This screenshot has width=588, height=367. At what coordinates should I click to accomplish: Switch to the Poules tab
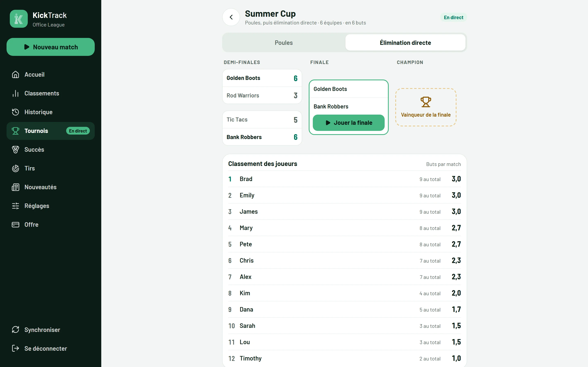(x=284, y=42)
